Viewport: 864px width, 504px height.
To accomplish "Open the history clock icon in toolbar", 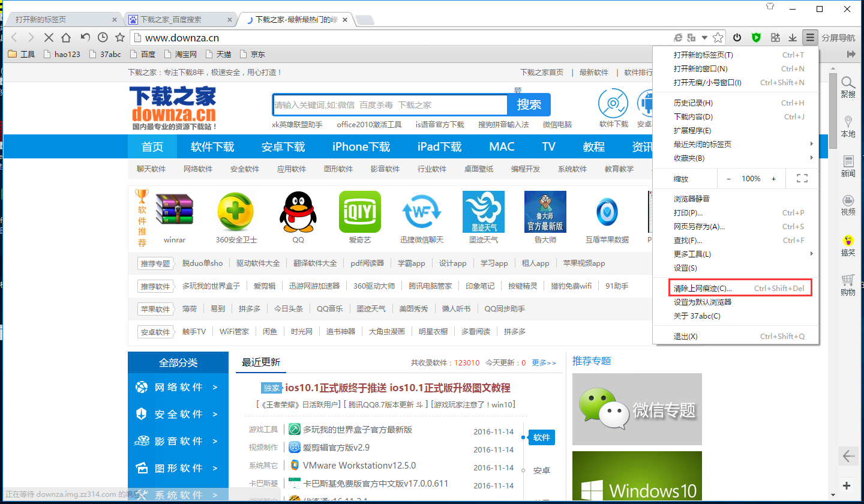I will [103, 37].
